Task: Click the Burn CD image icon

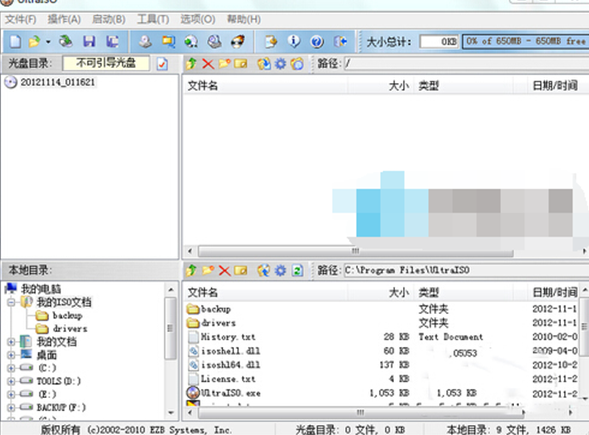Action: 237,41
